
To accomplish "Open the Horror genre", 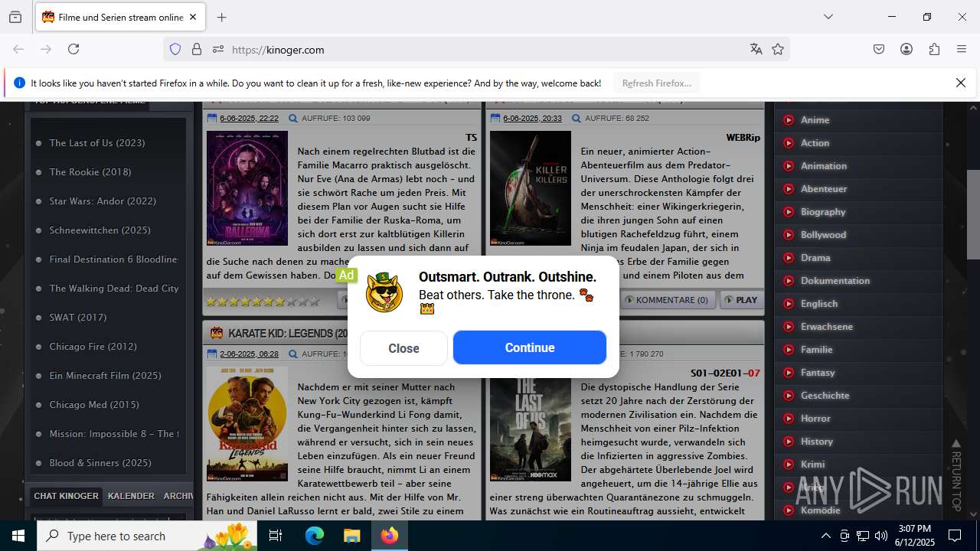I will point(815,418).
